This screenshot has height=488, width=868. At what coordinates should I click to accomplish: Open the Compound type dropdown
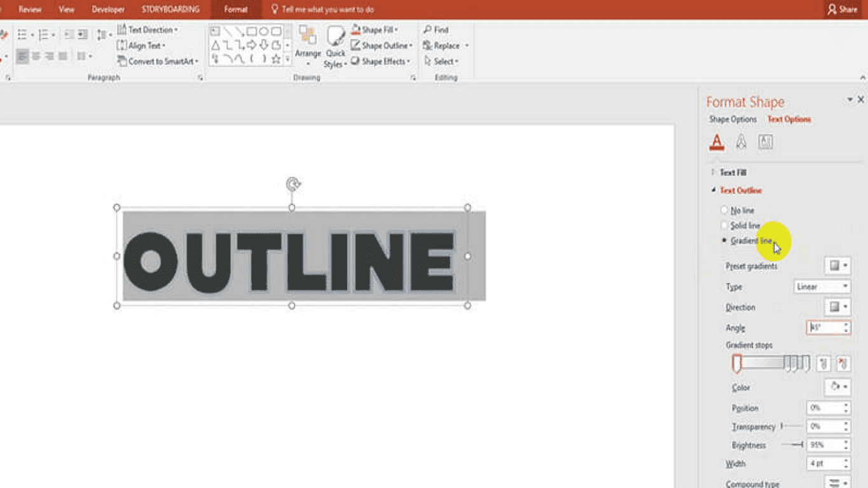tap(837, 484)
